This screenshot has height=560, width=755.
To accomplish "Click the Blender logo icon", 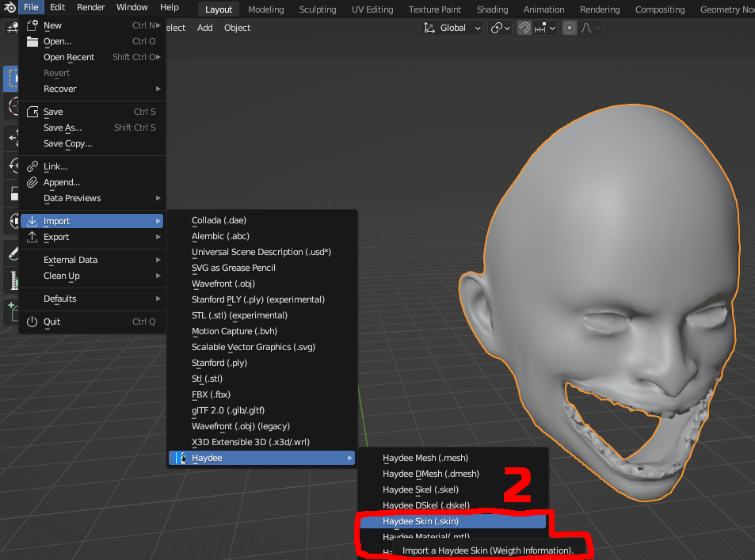I will (10, 7).
